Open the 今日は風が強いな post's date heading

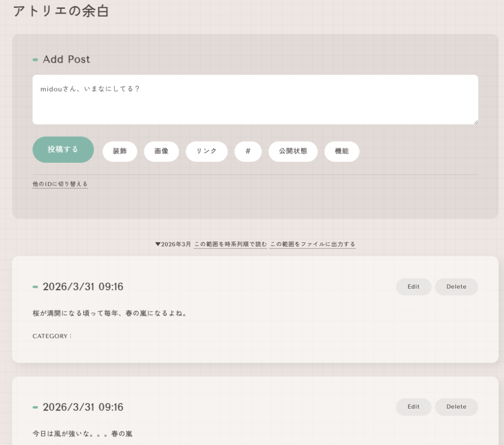[83, 407]
